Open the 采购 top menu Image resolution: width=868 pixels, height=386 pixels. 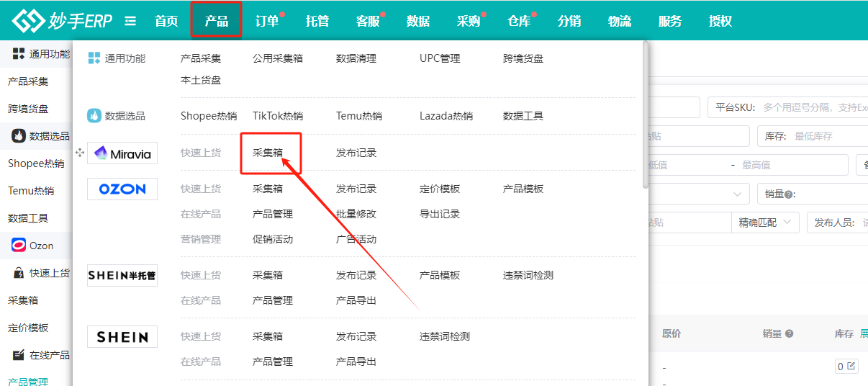click(469, 21)
